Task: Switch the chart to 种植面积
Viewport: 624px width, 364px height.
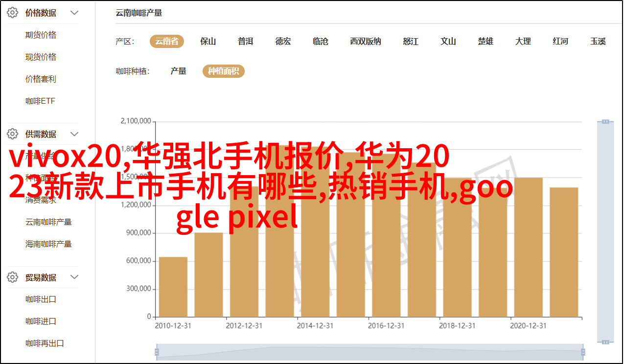Action: (x=224, y=71)
